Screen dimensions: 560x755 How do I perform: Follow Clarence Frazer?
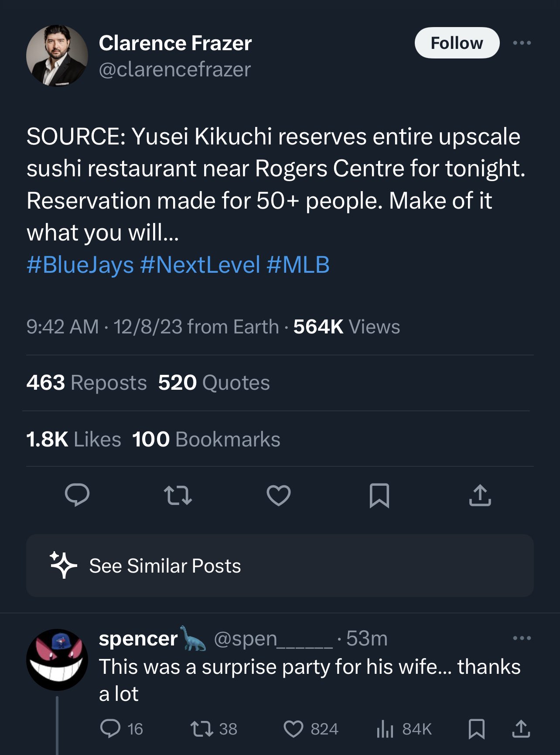pyautogui.click(x=457, y=43)
